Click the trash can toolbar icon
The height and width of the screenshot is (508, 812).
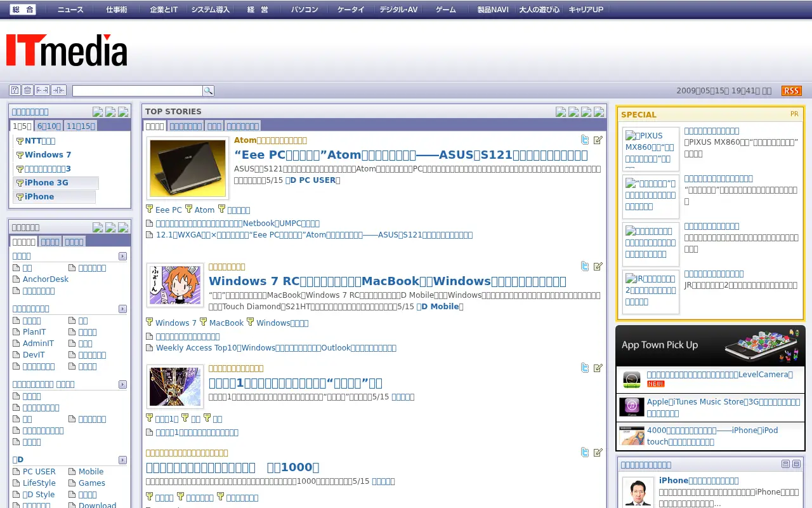[x=27, y=90]
